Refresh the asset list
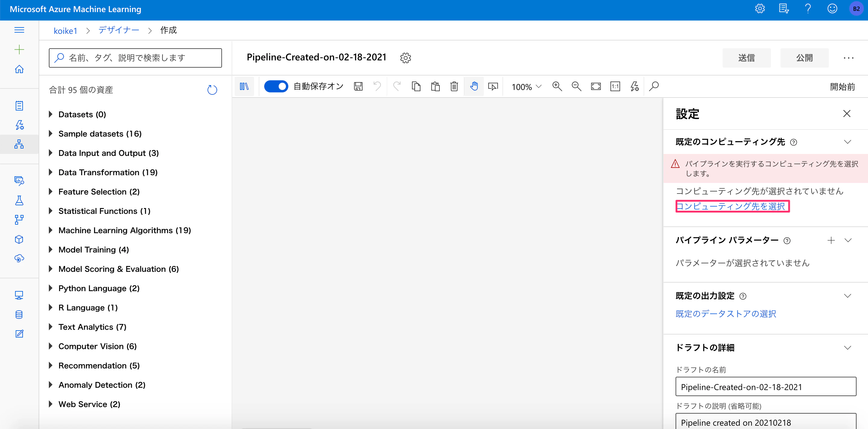This screenshot has height=429, width=868. point(212,90)
